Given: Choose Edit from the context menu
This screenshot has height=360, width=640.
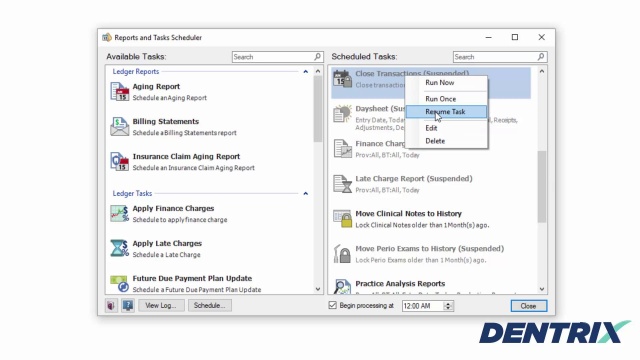Looking at the screenshot, I should pyautogui.click(x=431, y=128).
